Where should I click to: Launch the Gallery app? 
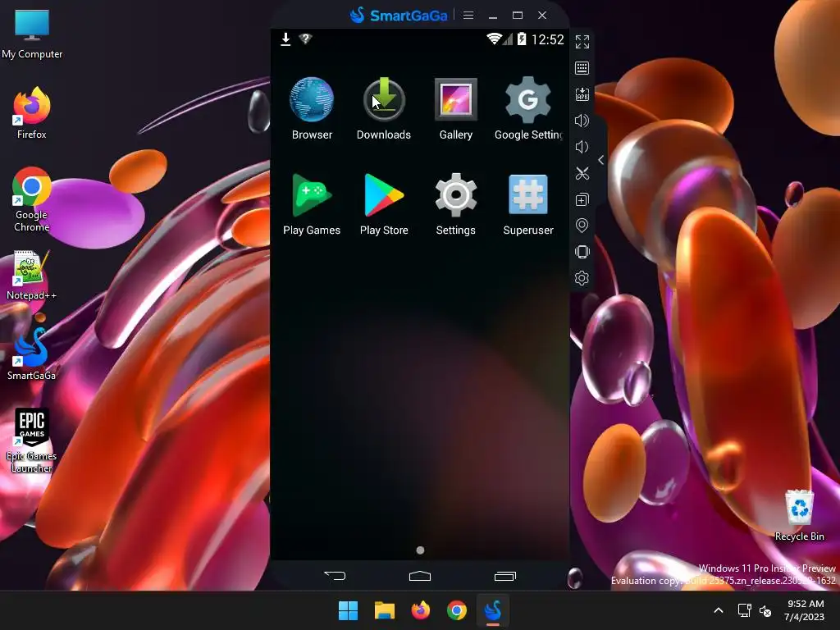456,109
